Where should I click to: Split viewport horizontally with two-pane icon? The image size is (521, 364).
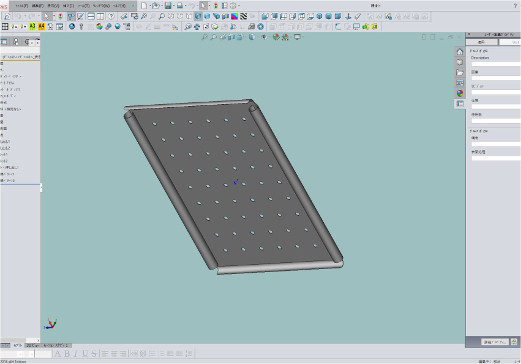click(x=91, y=16)
